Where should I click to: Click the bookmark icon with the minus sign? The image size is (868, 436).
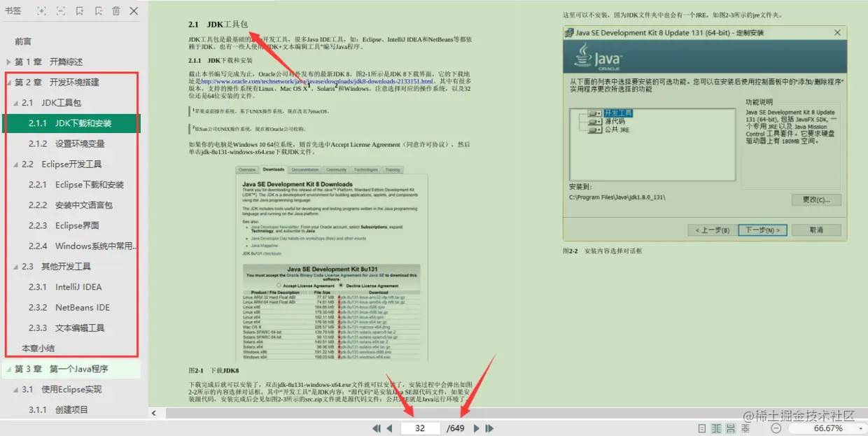click(98, 11)
